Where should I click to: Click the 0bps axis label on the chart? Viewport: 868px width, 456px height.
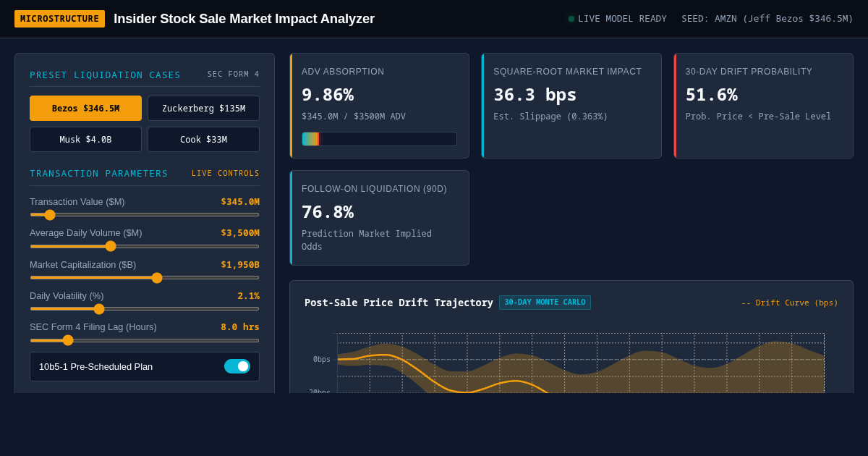coord(322,360)
